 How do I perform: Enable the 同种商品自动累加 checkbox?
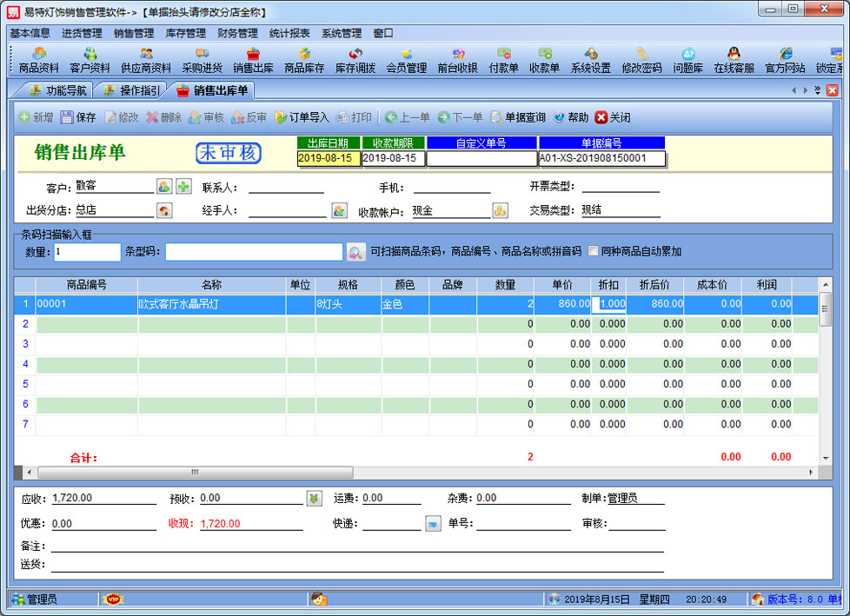594,252
